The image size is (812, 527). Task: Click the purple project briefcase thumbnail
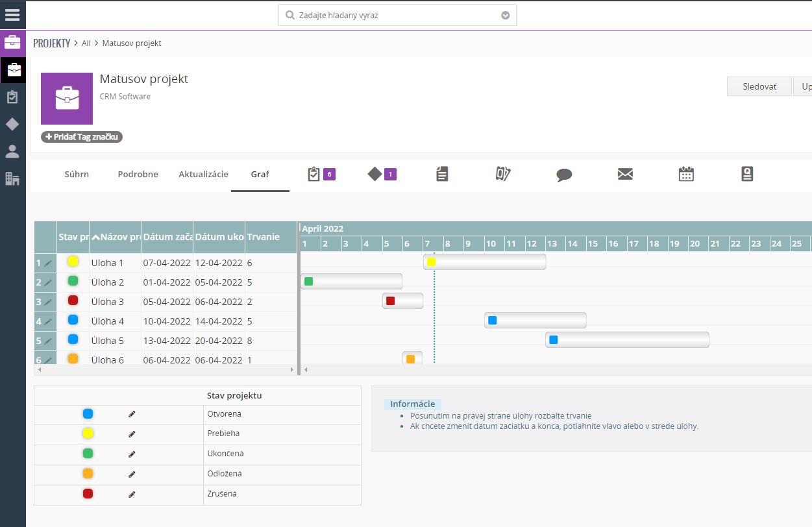pyautogui.click(x=67, y=99)
